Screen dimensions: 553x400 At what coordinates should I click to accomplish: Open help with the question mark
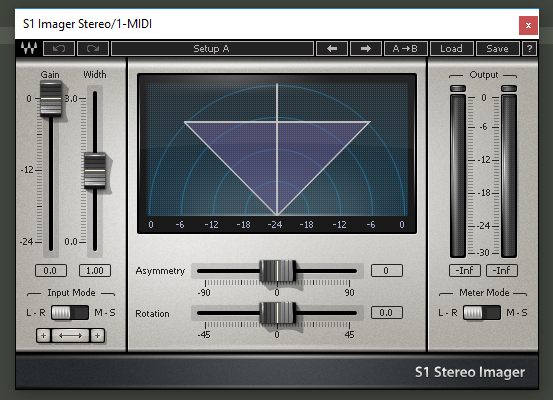[x=529, y=48]
